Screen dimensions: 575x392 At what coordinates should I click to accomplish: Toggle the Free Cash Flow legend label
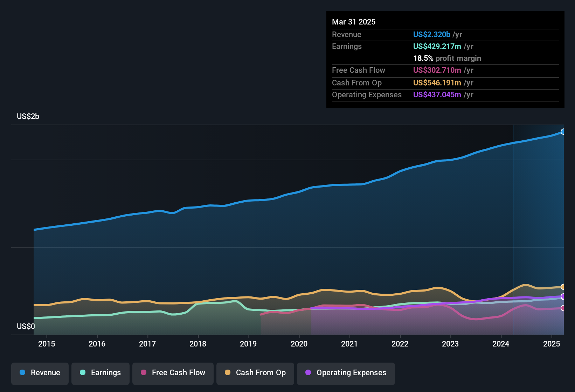tap(178, 372)
